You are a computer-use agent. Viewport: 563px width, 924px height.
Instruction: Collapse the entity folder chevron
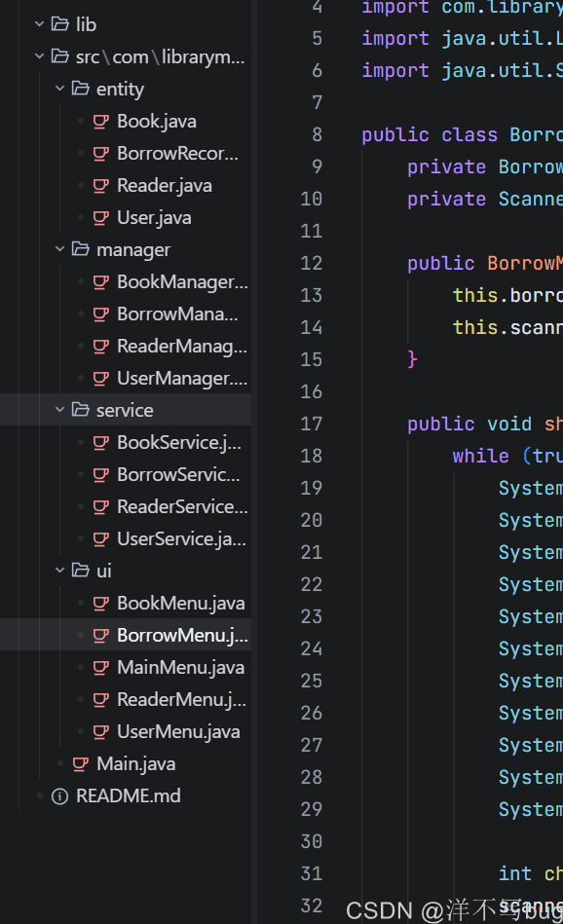coord(59,89)
